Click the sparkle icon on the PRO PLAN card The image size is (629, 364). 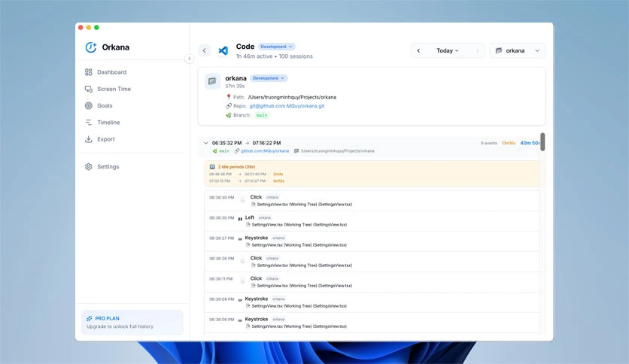[x=89, y=318]
